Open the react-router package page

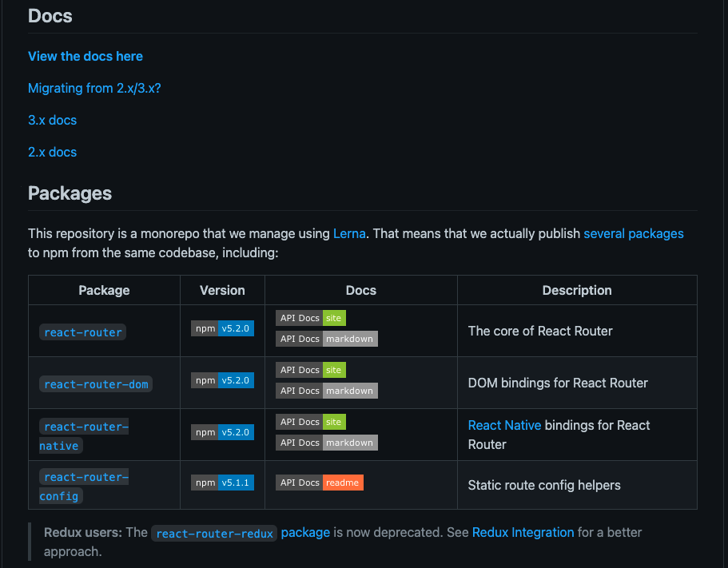click(82, 332)
